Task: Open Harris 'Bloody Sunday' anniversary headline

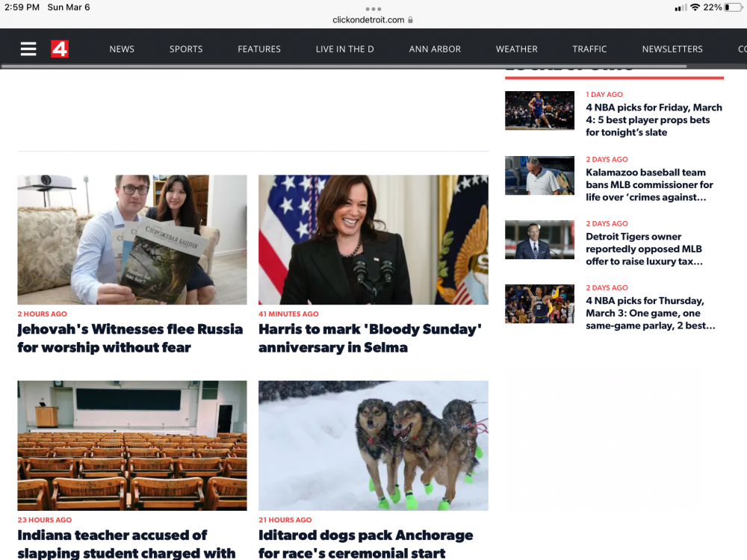Action: click(x=370, y=338)
